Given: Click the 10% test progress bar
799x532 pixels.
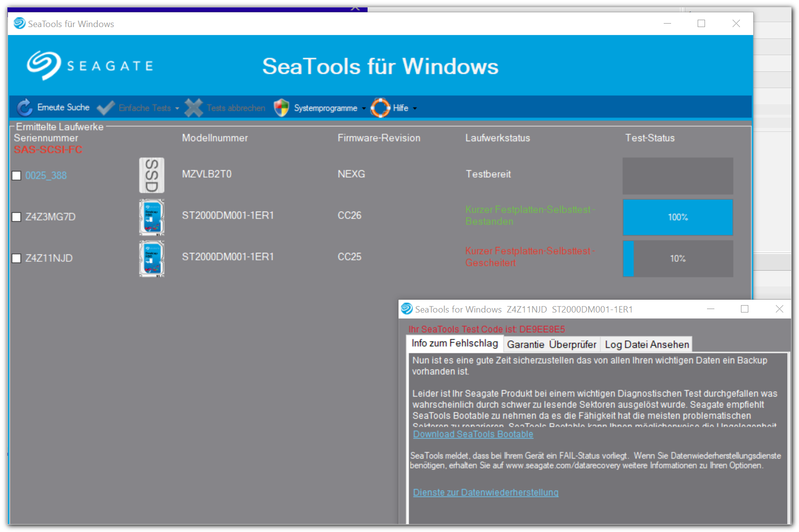Looking at the screenshot, I should [x=677, y=258].
